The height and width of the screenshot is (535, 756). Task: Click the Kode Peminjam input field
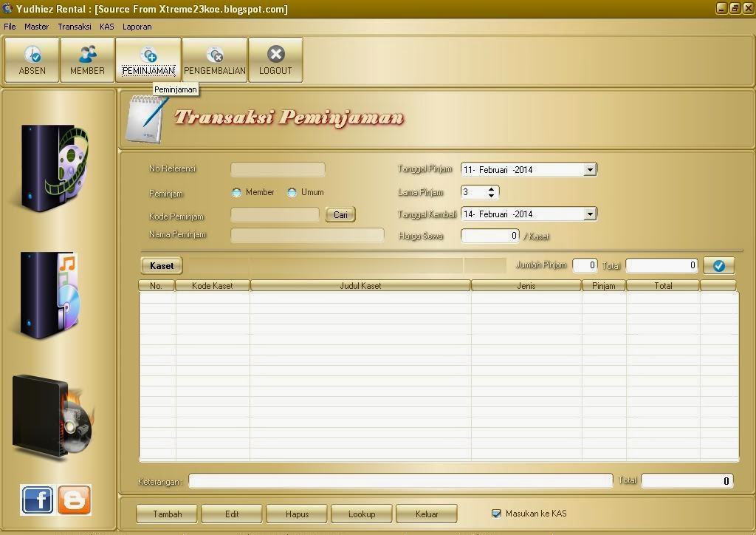pos(275,215)
